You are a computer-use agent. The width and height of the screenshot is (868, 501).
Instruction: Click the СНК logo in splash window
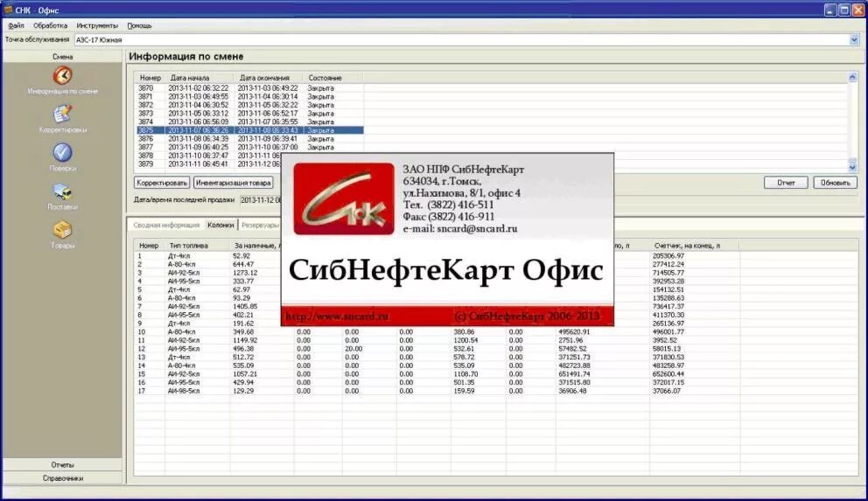(344, 198)
